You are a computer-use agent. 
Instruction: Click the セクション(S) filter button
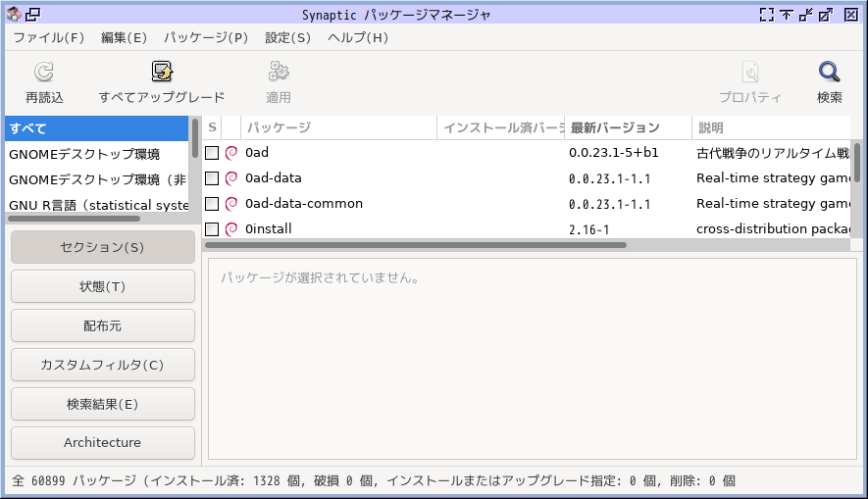pyautogui.click(x=103, y=247)
